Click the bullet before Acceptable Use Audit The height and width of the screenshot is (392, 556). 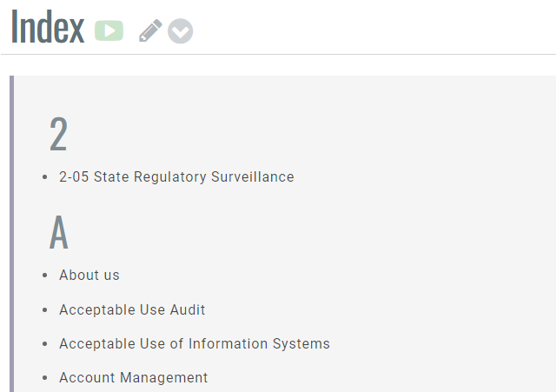45,310
